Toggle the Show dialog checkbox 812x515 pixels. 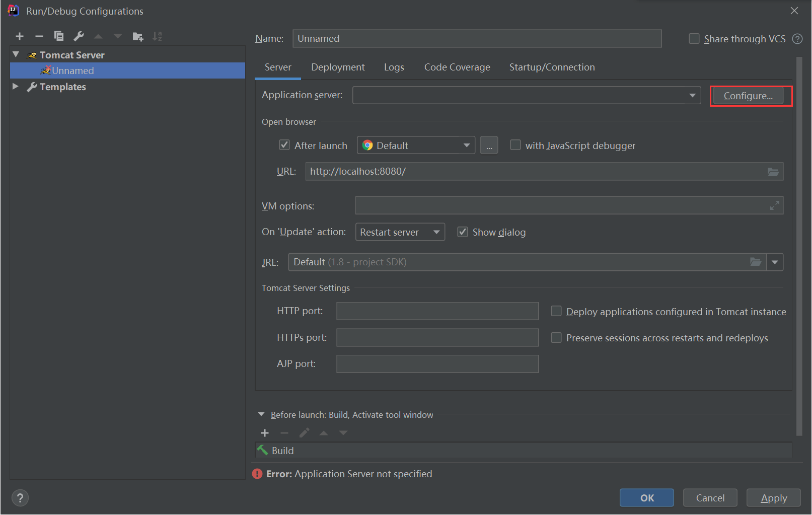(463, 232)
